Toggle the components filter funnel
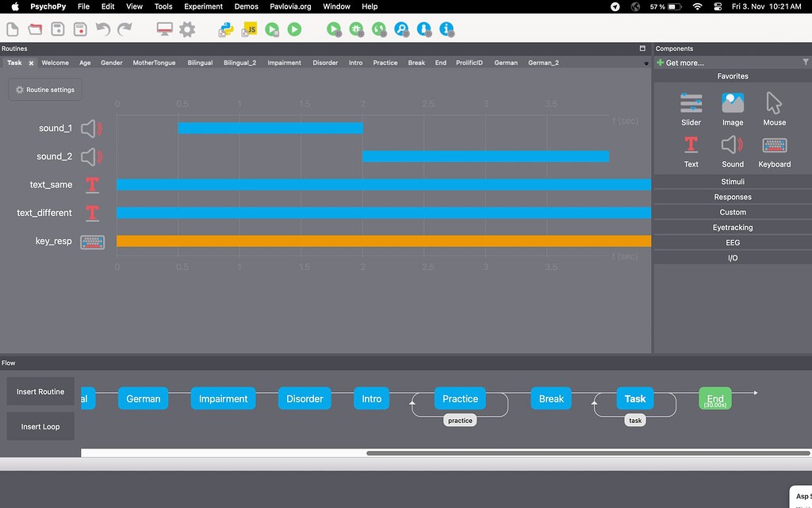The width and height of the screenshot is (812, 508). point(806,61)
